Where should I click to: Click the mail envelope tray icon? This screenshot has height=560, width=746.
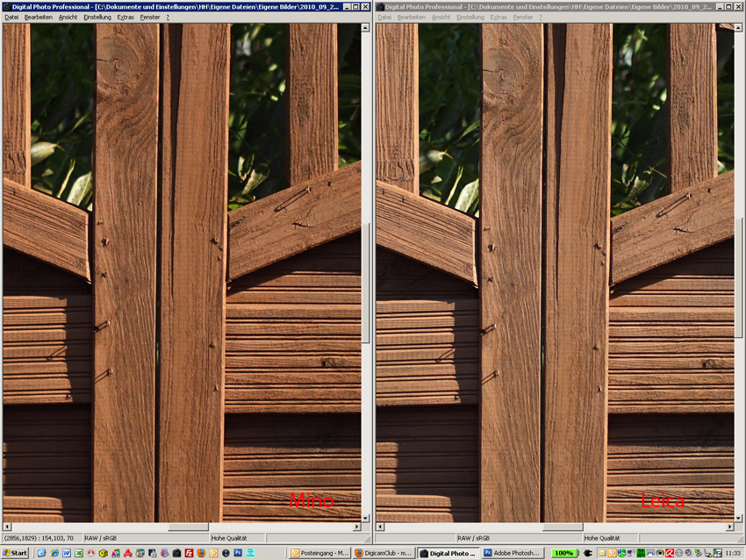[602, 553]
